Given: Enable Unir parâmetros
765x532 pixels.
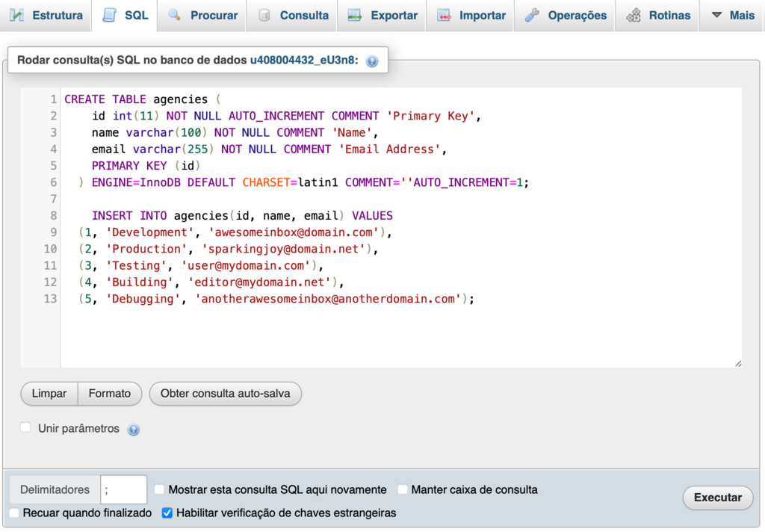Looking at the screenshot, I should tap(25, 428).
